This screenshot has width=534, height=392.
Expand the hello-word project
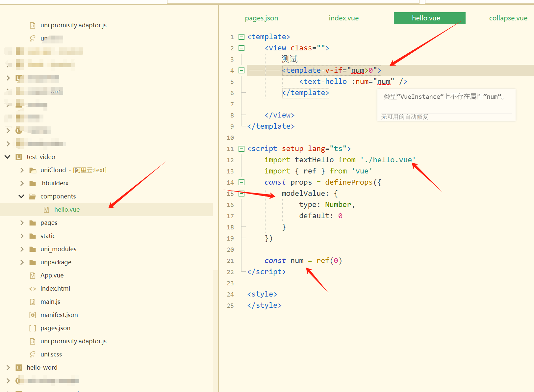point(8,367)
